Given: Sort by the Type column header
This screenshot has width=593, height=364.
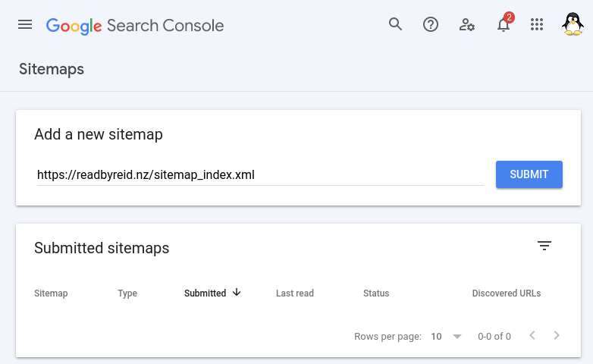Looking at the screenshot, I should click(127, 293).
